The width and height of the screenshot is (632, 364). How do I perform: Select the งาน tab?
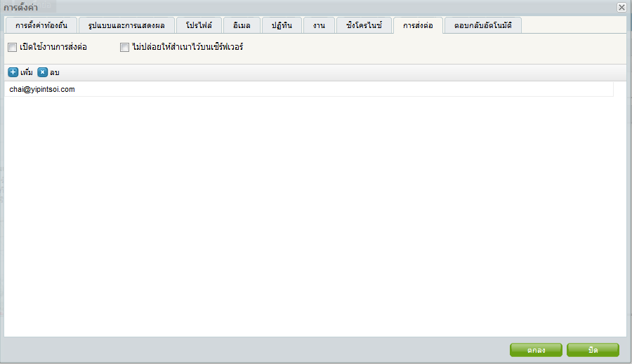coord(319,25)
